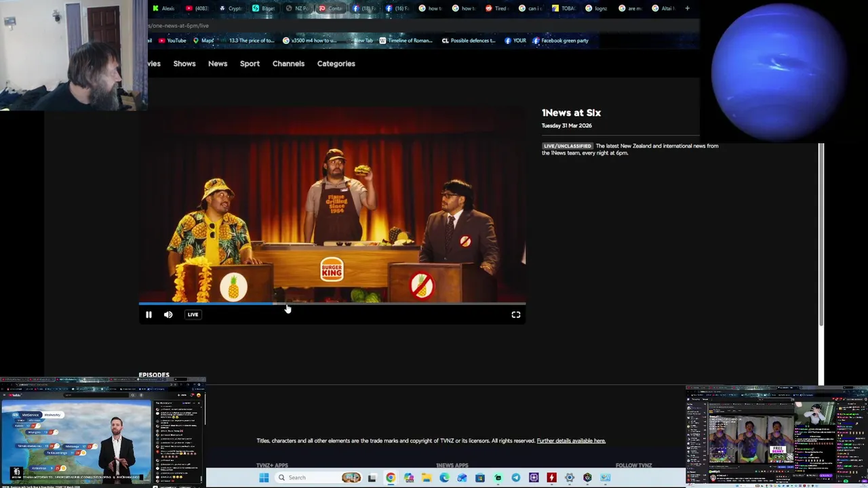Screen dimensions: 868x488
Task: Open a new browser tab
Action: pos(687,8)
